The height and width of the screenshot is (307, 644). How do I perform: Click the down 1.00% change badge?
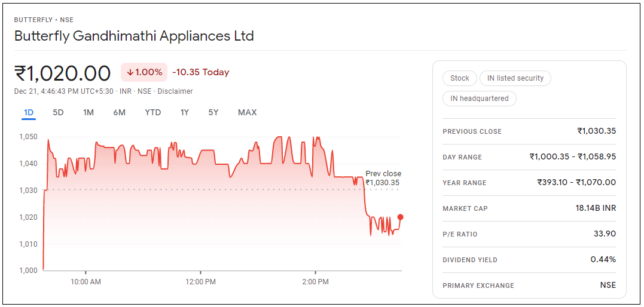(144, 72)
